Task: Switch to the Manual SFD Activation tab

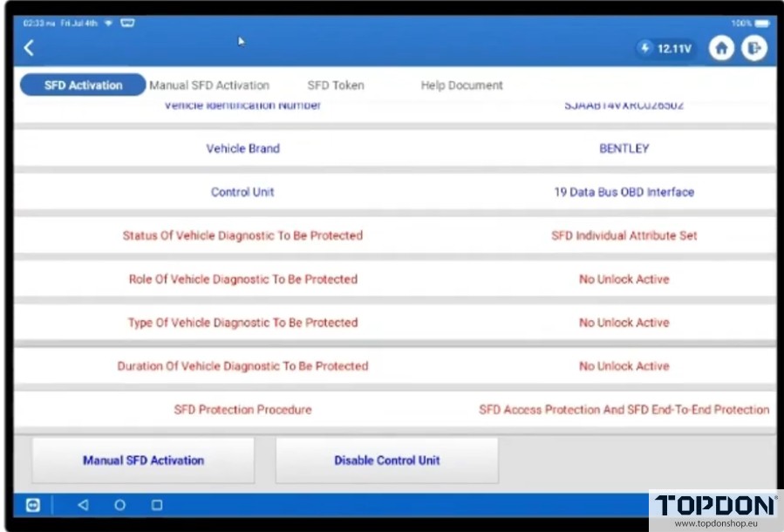Action: tap(209, 85)
